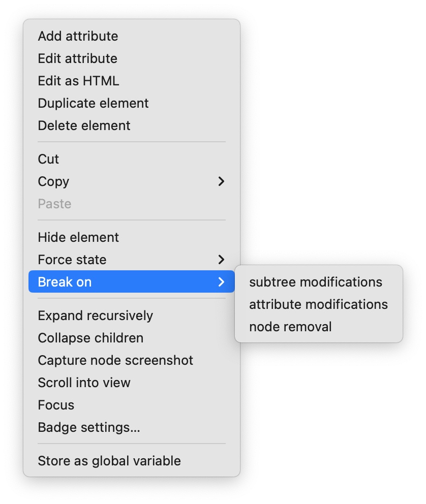
Task: Click the Force state chevron arrow
Action: click(221, 260)
